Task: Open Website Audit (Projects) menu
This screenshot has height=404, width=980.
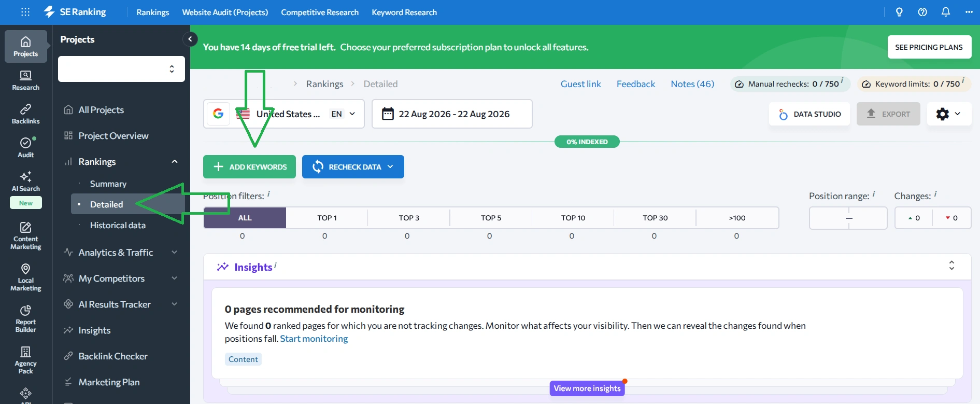Action: point(225,12)
